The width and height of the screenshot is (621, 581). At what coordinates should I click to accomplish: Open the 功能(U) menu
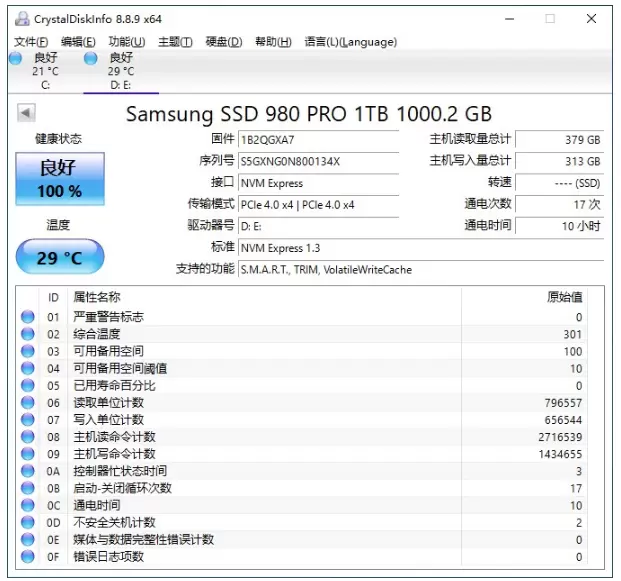tap(126, 42)
